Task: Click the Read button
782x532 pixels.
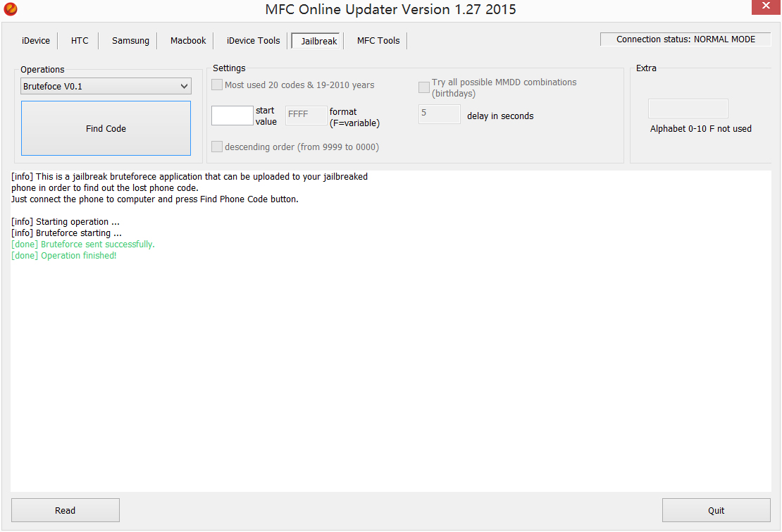Action: 66,510
